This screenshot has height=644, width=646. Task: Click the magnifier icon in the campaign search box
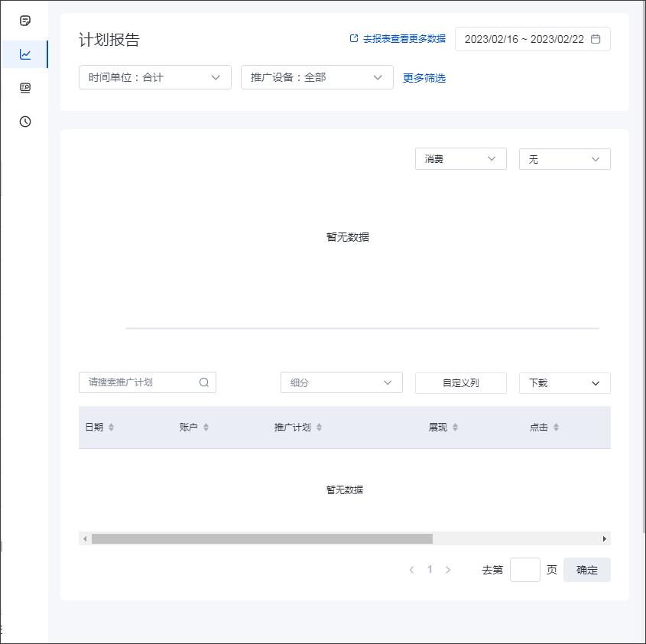[x=204, y=382]
